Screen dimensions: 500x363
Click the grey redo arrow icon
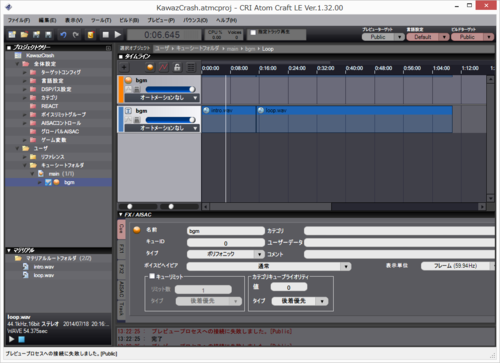click(x=76, y=34)
